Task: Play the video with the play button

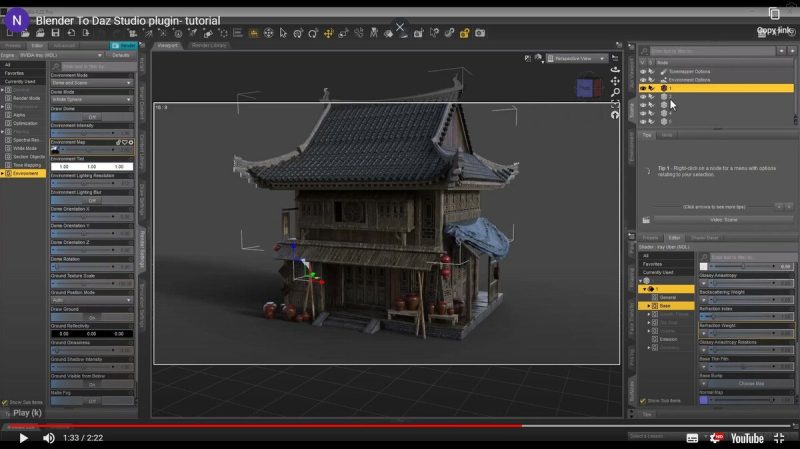Action: point(23,438)
